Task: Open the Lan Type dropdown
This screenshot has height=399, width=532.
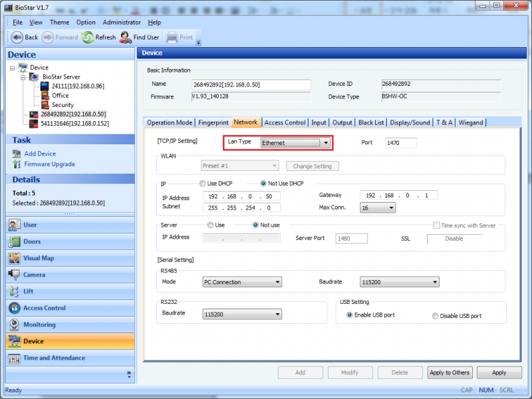Action: click(325, 143)
